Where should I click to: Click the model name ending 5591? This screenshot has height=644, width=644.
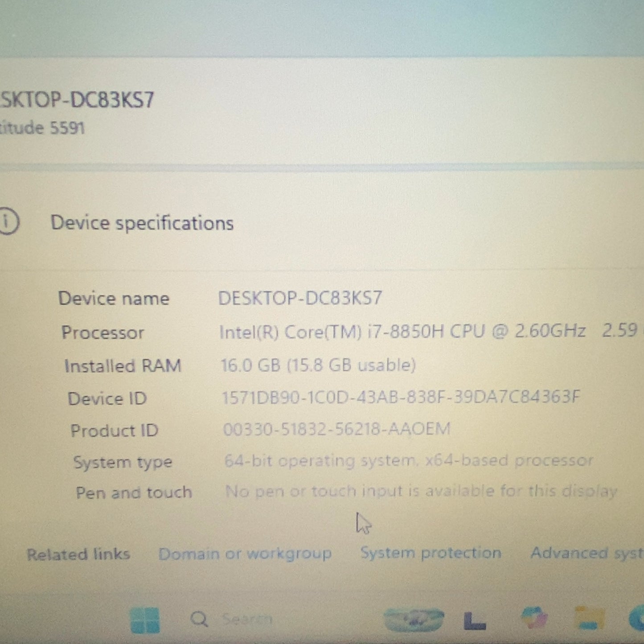tap(42, 128)
